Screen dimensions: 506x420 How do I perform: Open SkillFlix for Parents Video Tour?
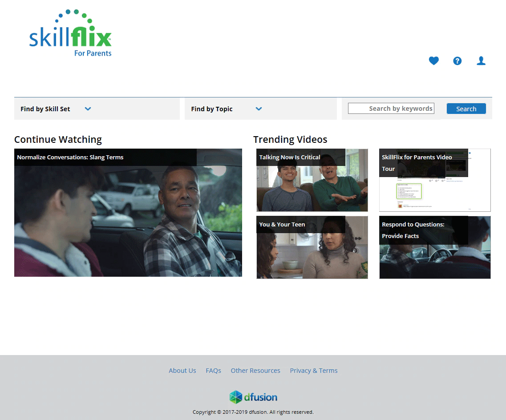click(434, 180)
